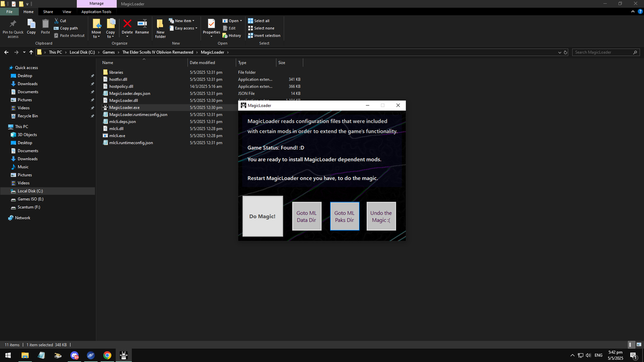This screenshot has height=362, width=644.
Task: Open Properties of selected file
Action: click(211, 27)
